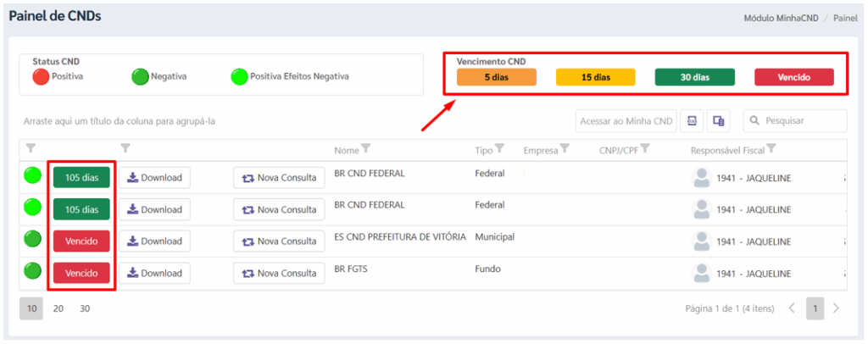This screenshot has width=868, height=344.
Task: Open the Nome column filter icon
Action: tap(366, 149)
